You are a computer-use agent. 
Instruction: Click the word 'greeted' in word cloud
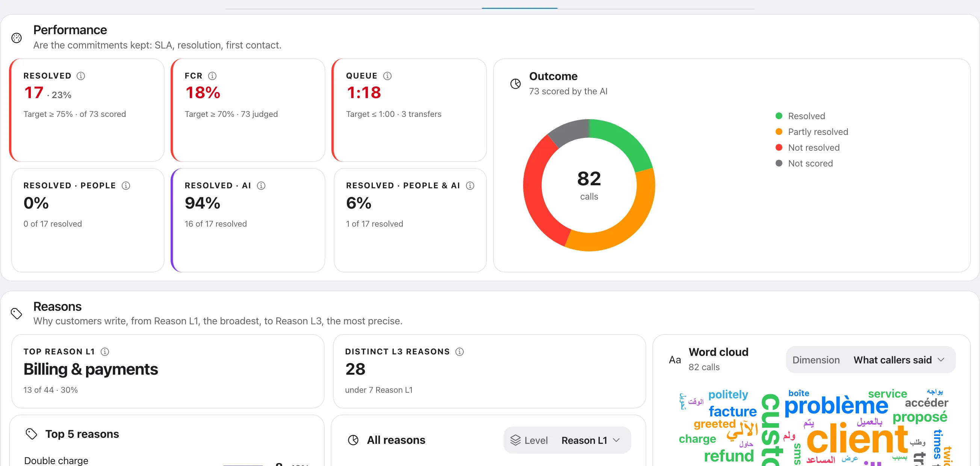714,424
